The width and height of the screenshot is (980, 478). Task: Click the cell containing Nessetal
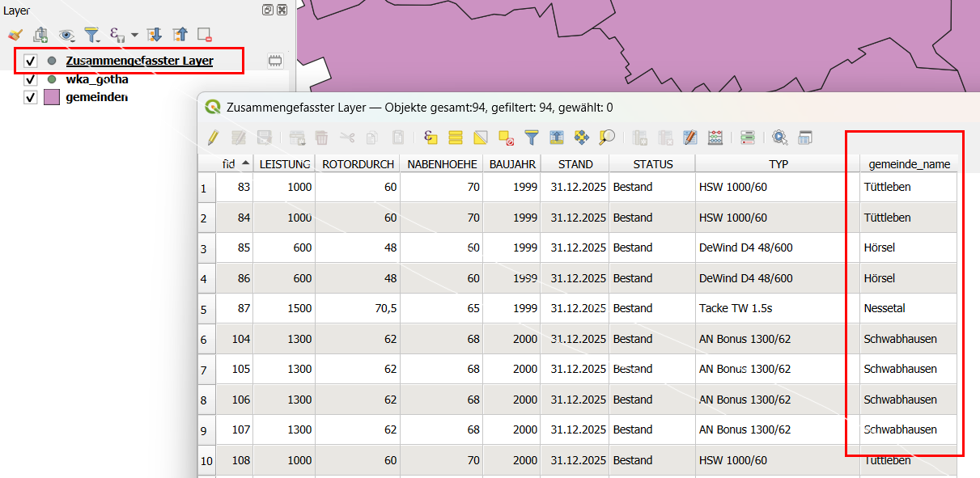pos(909,308)
